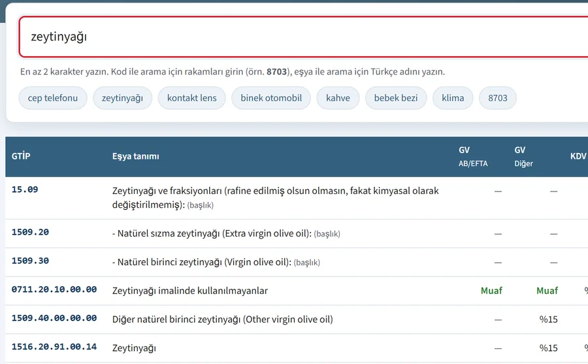Open GTİP code 1509.20
This screenshot has height=364, width=588.
coord(30,232)
